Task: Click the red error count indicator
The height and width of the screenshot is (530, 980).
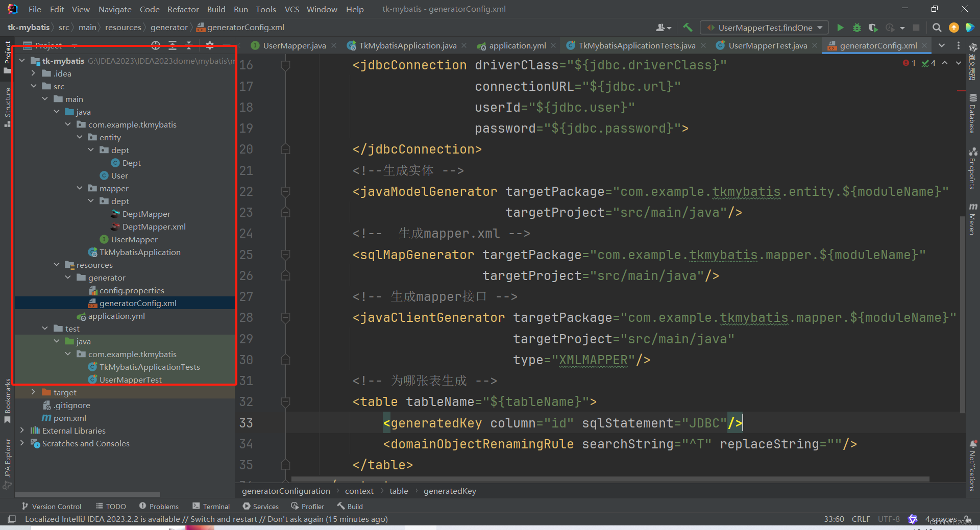Action: coord(909,63)
